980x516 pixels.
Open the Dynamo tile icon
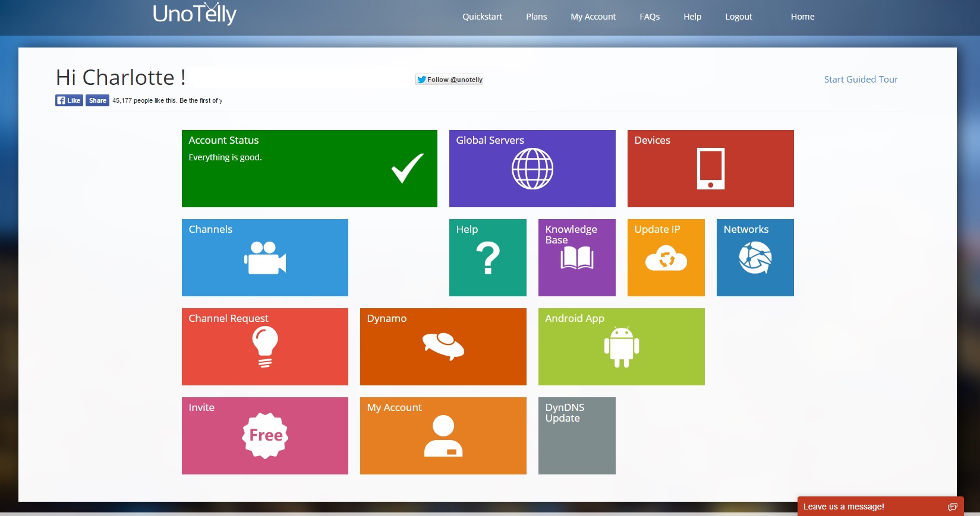coord(443,346)
